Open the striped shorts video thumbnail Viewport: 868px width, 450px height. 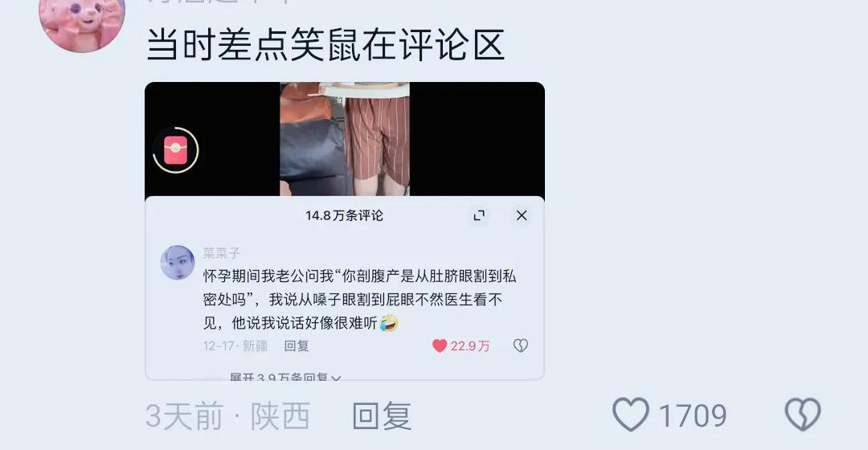(344, 139)
